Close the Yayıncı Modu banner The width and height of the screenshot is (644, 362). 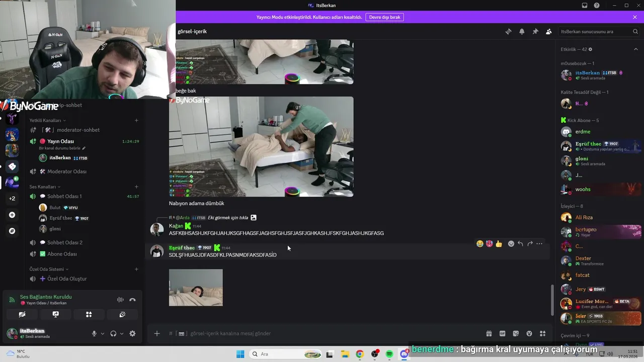point(635,17)
